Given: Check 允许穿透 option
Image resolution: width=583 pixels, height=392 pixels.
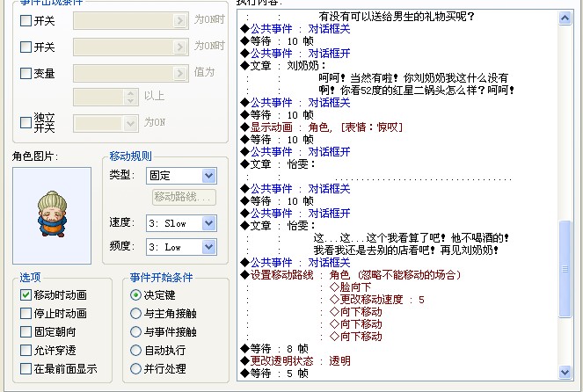Looking at the screenshot, I should coord(26,350).
